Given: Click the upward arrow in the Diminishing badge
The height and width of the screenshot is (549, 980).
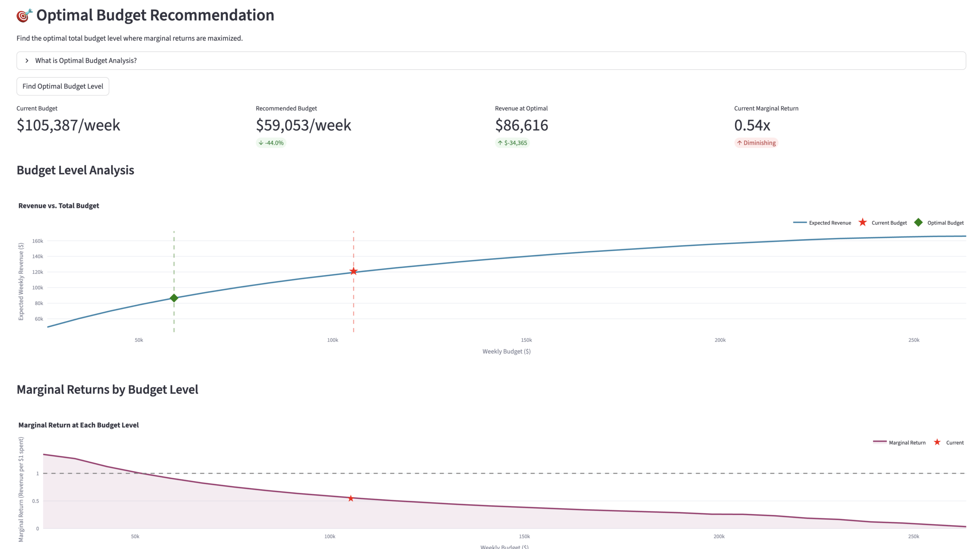Looking at the screenshot, I should point(739,143).
